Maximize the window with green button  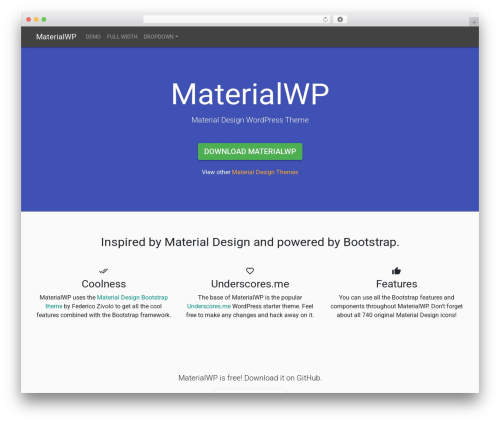(x=44, y=19)
